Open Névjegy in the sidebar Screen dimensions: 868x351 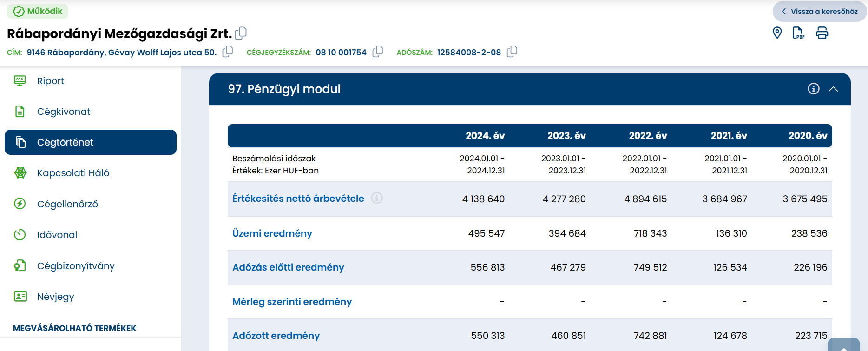point(56,297)
